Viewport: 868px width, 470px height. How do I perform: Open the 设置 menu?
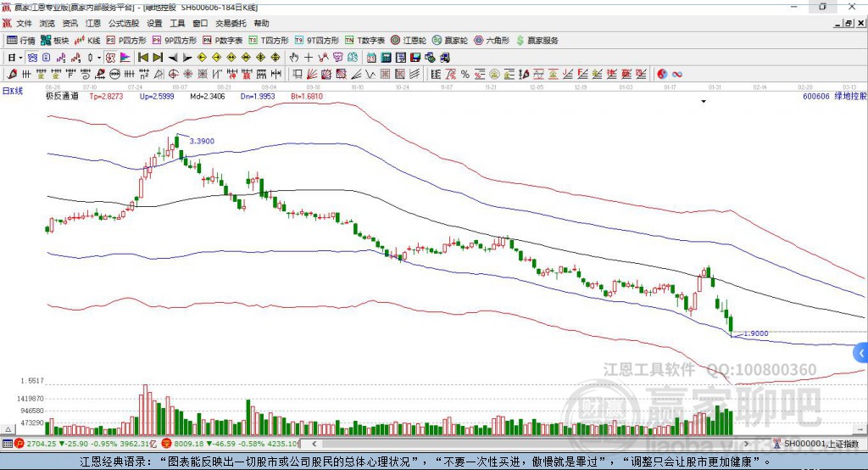(x=154, y=23)
